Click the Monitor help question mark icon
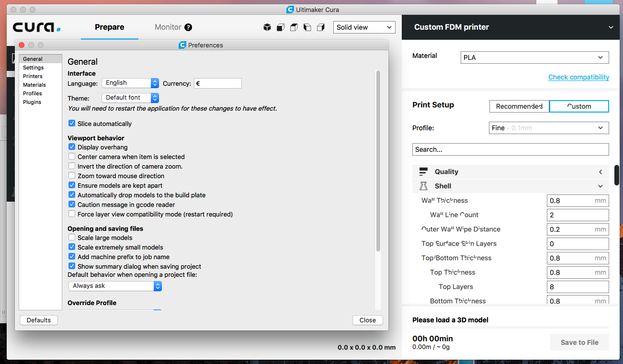 click(x=188, y=27)
